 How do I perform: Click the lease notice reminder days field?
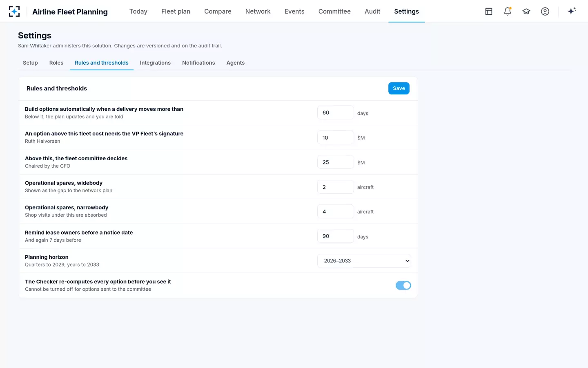point(336,236)
